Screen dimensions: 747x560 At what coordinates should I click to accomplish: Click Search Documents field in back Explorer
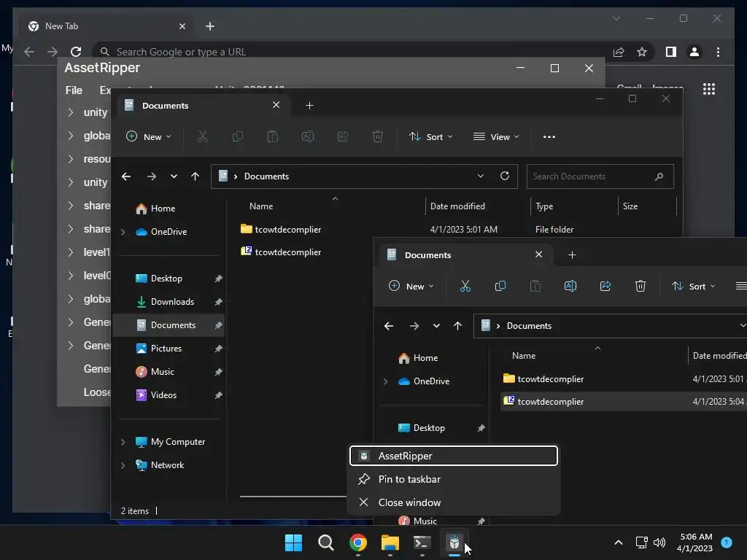click(600, 176)
